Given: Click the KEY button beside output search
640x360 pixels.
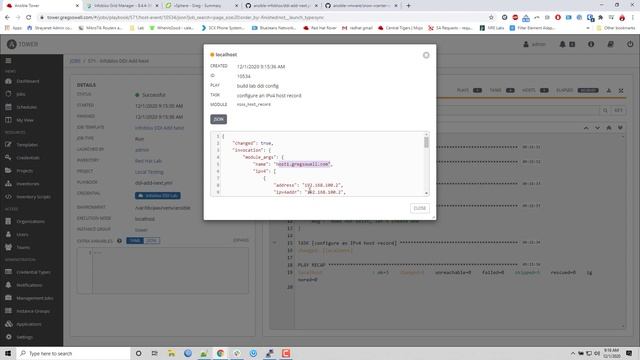Looking at the screenshot, I should [x=618, y=110].
